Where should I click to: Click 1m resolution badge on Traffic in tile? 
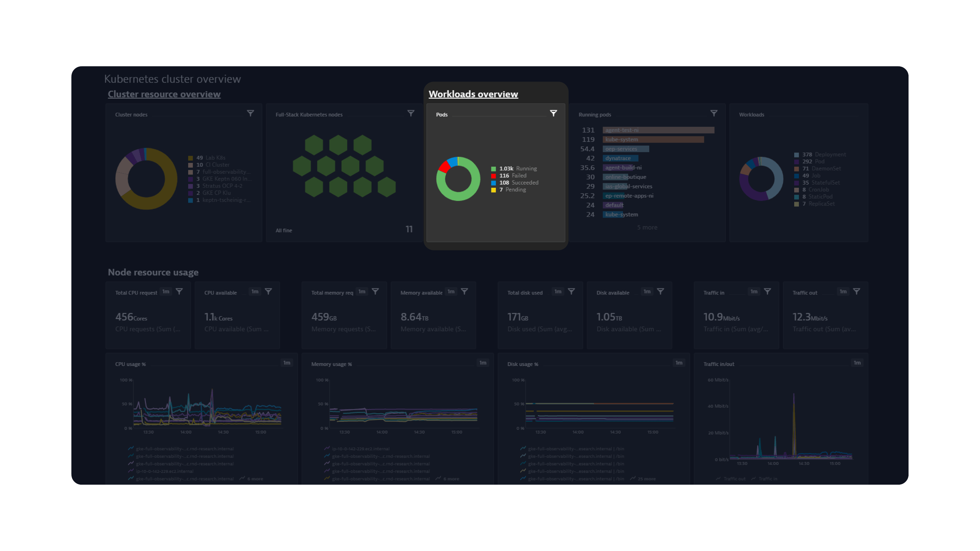click(754, 292)
